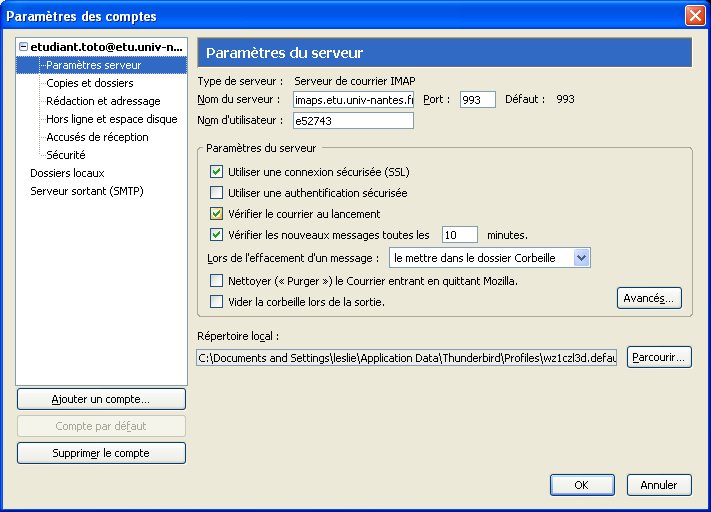Open Rédaction et adressage settings
711x512 pixels.
click(x=102, y=101)
